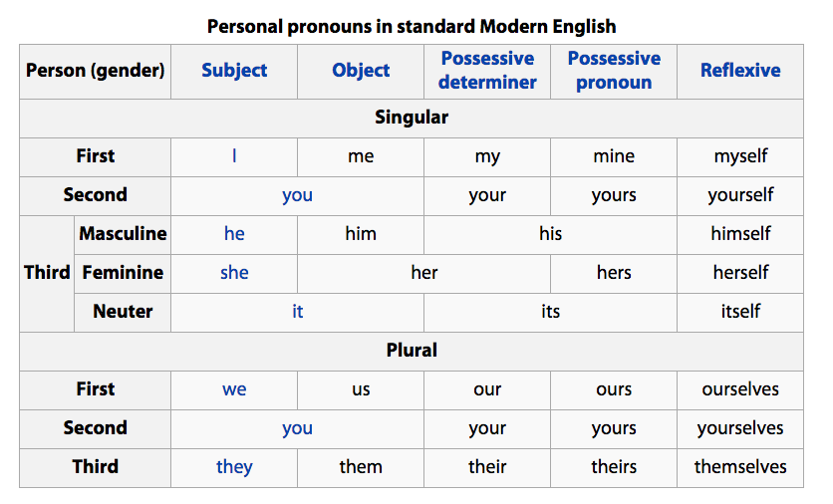Viewport: 833px width, 504px height.
Task: Click the singular second person 'you' link
Action: [x=297, y=195]
